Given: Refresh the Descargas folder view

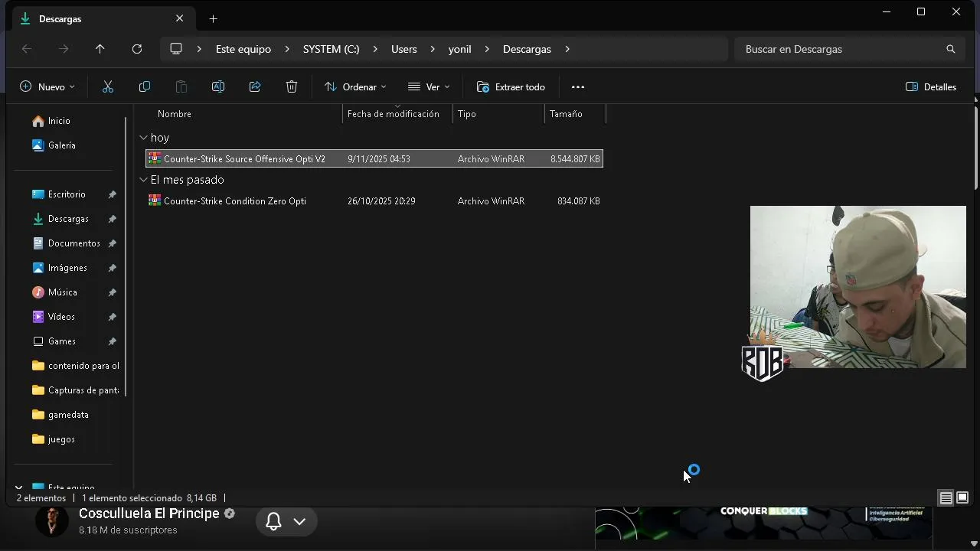Looking at the screenshot, I should [x=137, y=49].
